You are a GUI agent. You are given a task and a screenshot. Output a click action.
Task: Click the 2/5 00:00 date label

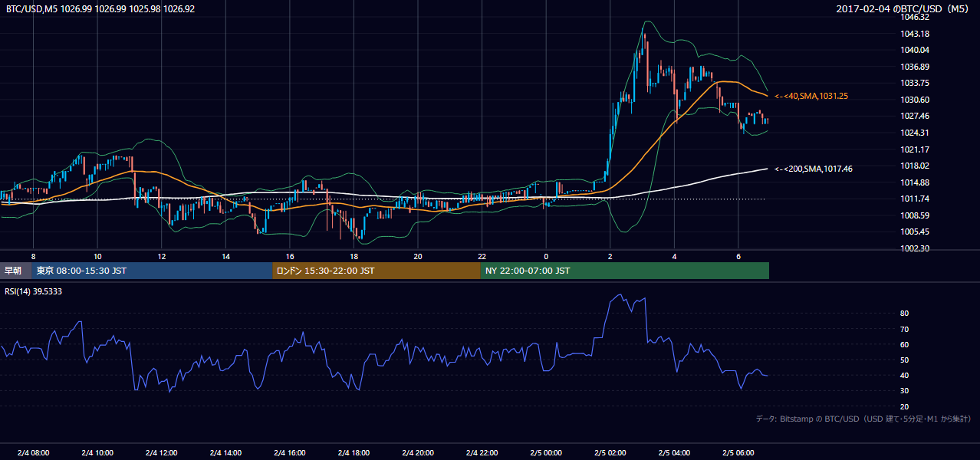[x=545, y=452]
